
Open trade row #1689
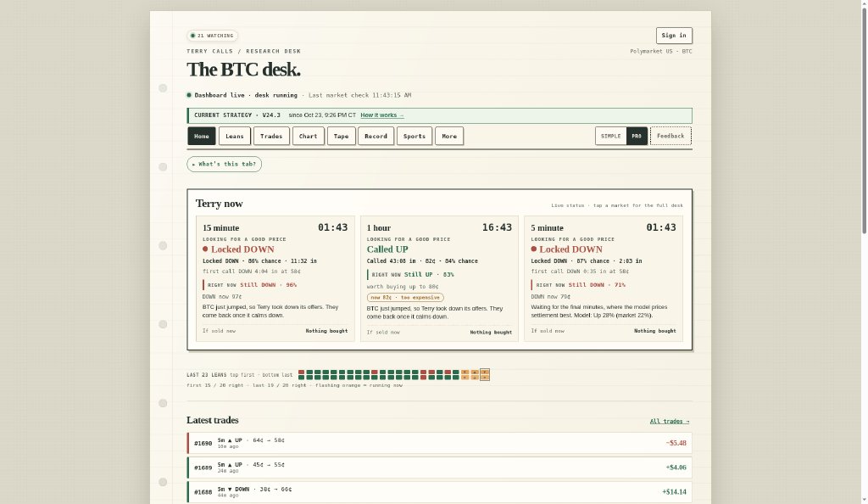440,468
